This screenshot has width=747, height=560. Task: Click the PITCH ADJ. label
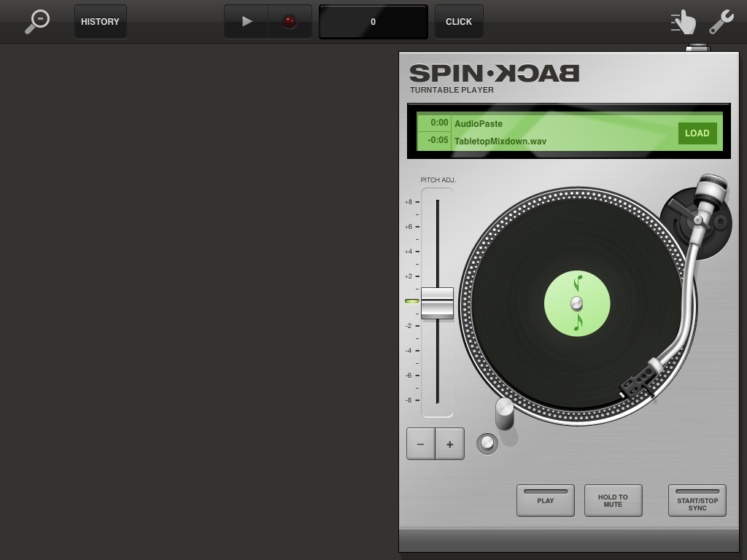[x=438, y=180]
